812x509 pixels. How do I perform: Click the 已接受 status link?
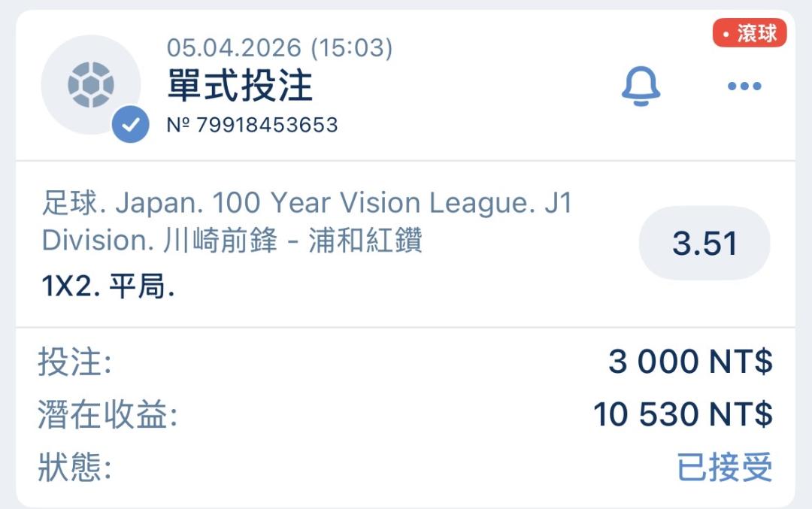click(724, 468)
